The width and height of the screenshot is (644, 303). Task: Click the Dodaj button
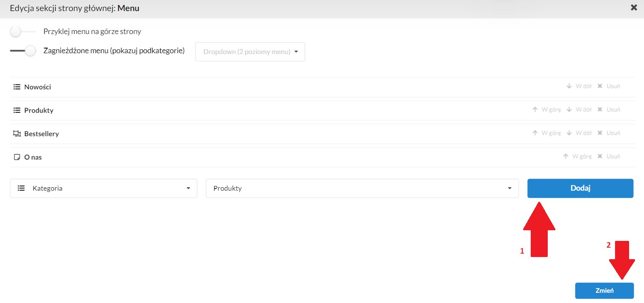[580, 188]
